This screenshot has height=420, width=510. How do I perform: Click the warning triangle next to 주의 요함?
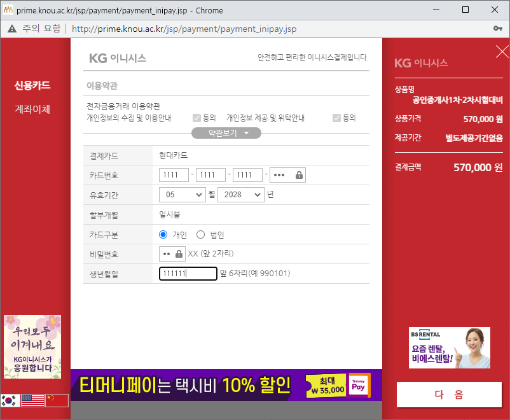(x=11, y=28)
